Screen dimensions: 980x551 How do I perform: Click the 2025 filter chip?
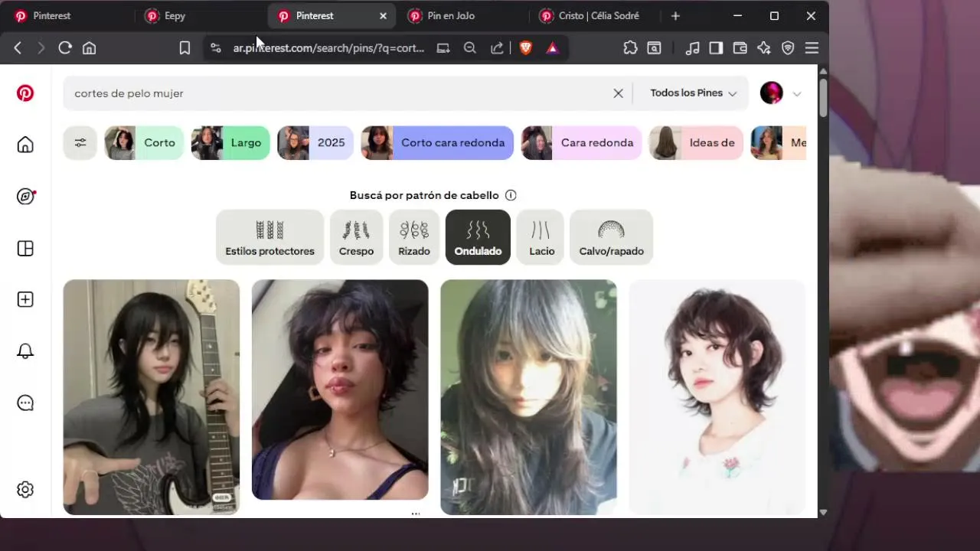point(315,143)
